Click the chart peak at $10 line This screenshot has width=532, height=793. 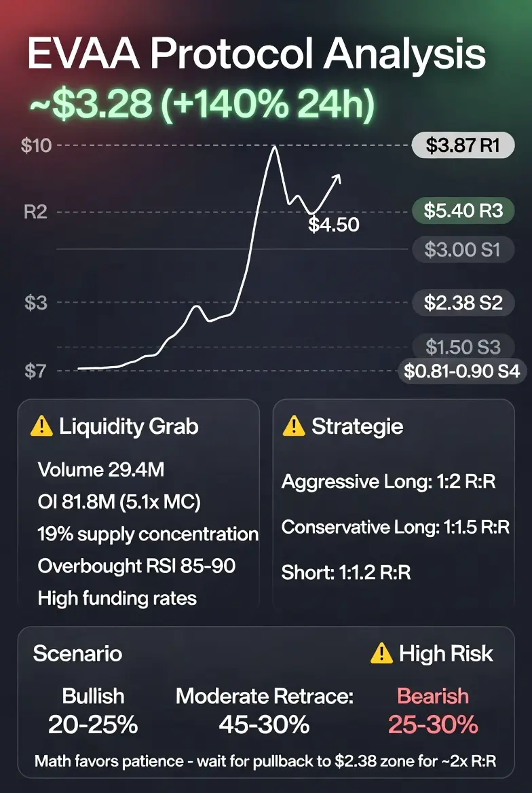coord(275,148)
